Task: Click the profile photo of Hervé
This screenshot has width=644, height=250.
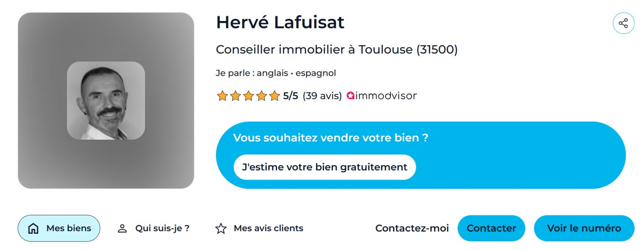Action: [107, 100]
